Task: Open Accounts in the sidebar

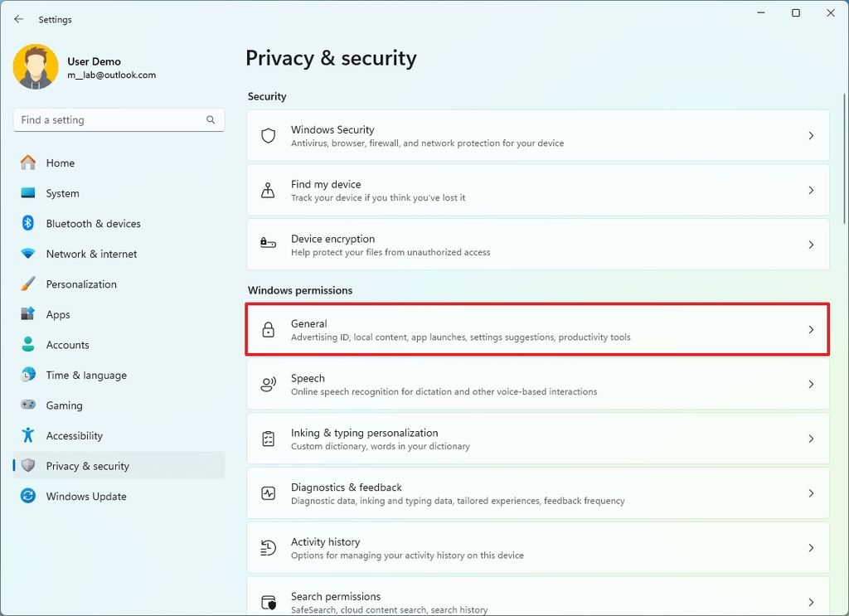Action: (119, 344)
